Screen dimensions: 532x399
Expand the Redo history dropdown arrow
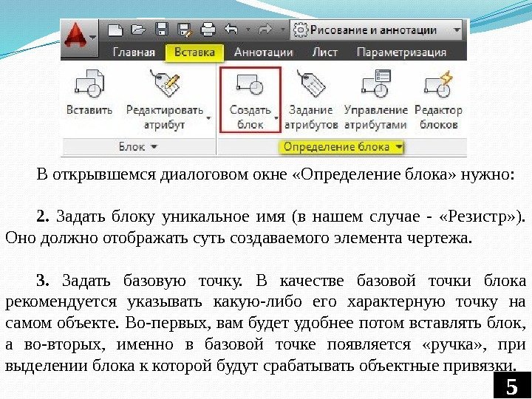coord(282,30)
